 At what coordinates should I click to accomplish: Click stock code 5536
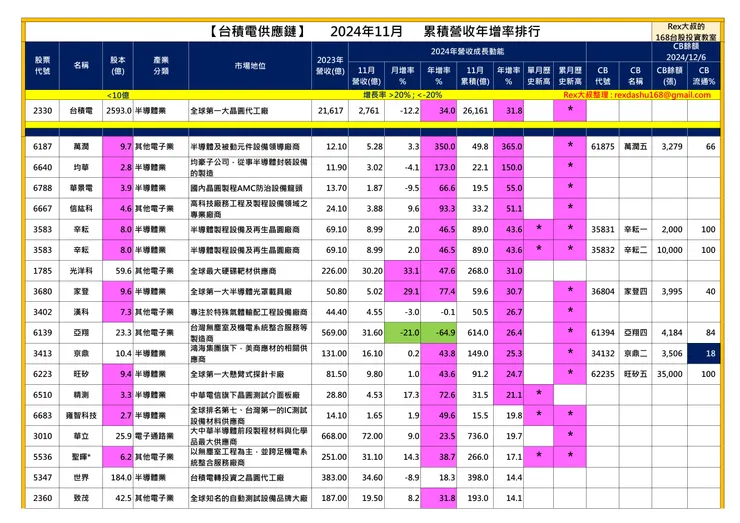[x=42, y=457]
